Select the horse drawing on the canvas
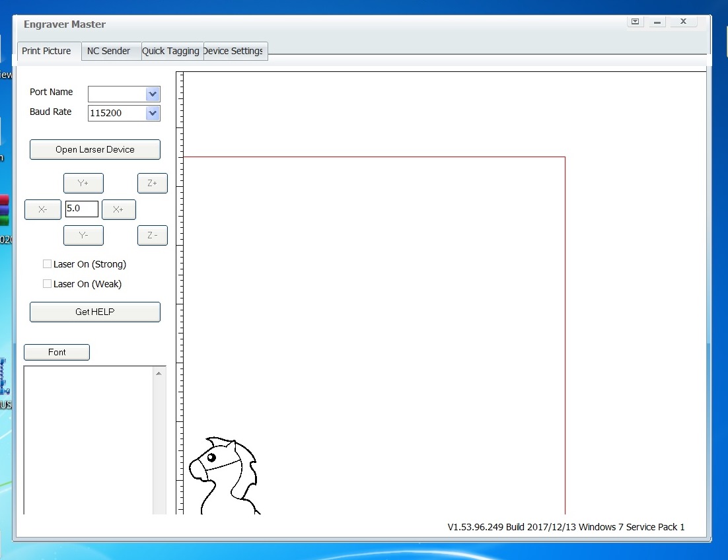Viewport: 728px width, 560px height. [225, 475]
